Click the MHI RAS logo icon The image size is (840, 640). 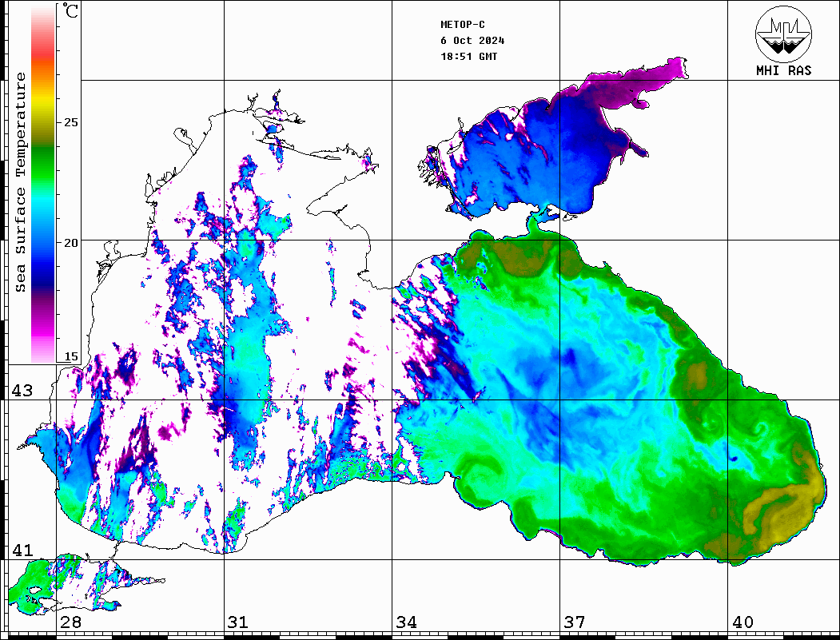pos(783,34)
